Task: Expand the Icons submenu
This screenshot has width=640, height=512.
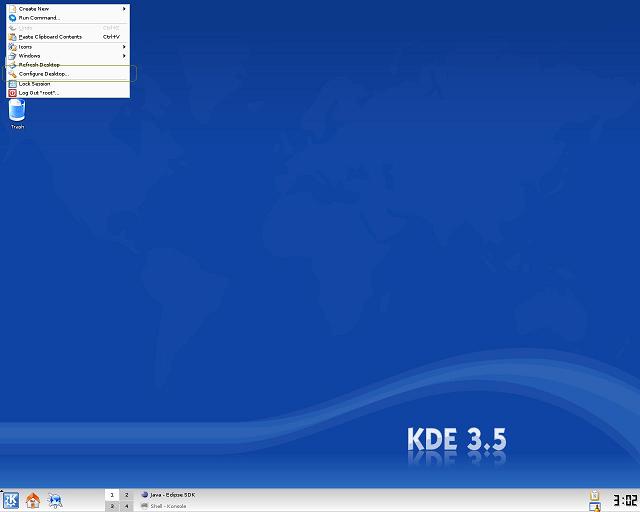Action: pos(68,47)
